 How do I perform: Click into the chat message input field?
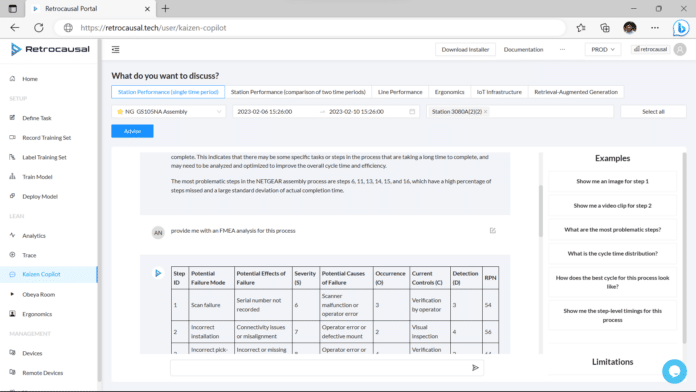pyautogui.click(x=320, y=368)
